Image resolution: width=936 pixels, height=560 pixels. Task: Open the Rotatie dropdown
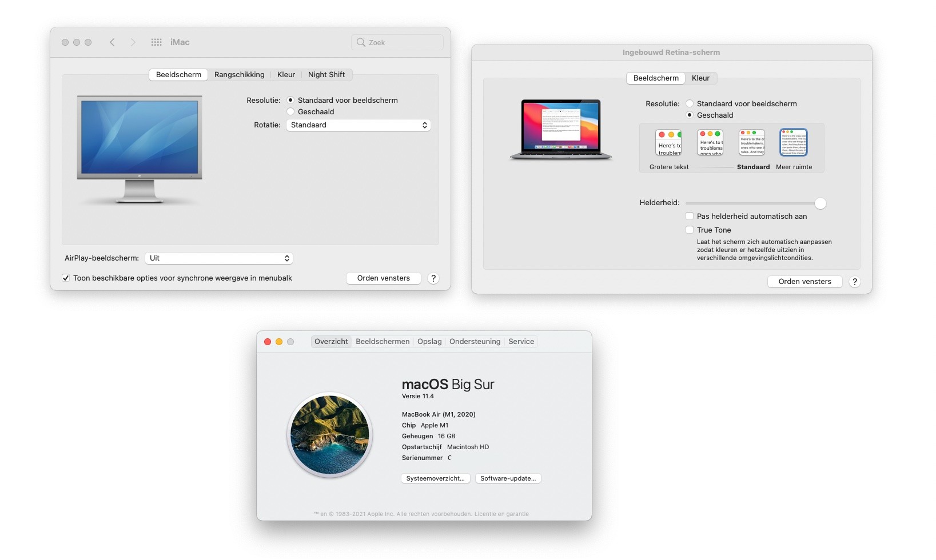coord(359,125)
